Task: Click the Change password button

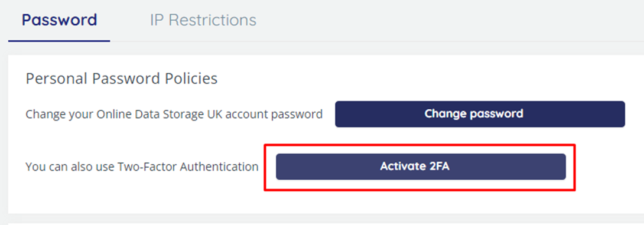Action: pyautogui.click(x=480, y=114)
